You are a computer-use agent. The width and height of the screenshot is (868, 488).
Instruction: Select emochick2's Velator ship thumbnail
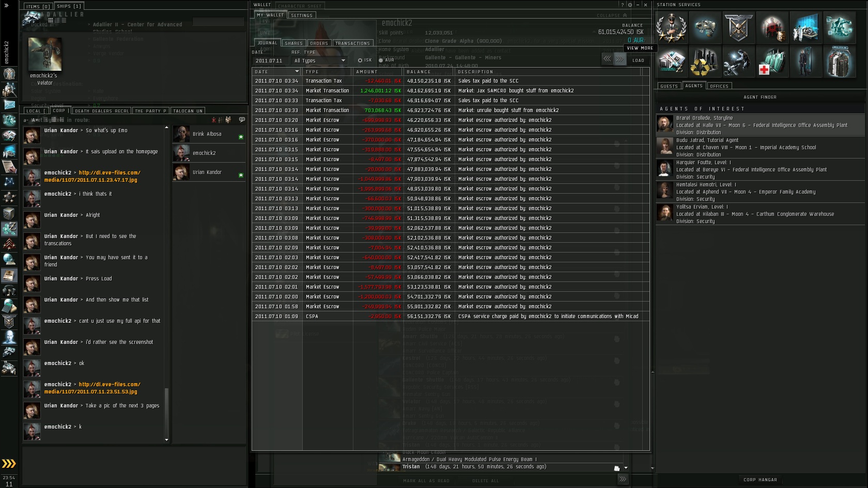45,54
